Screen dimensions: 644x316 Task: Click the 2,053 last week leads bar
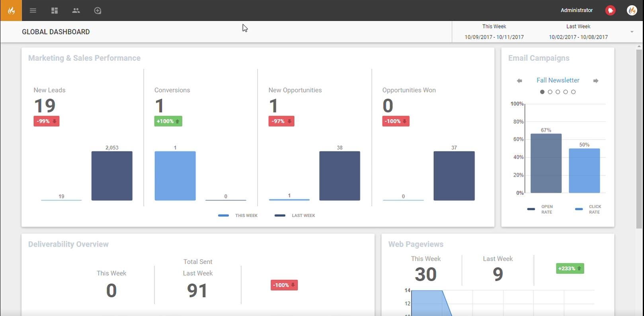click(112, 176)
